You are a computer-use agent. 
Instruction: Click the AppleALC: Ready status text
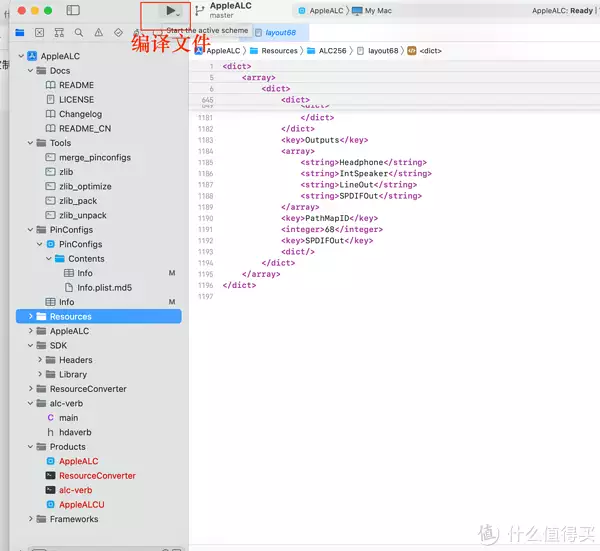[562, 11]
